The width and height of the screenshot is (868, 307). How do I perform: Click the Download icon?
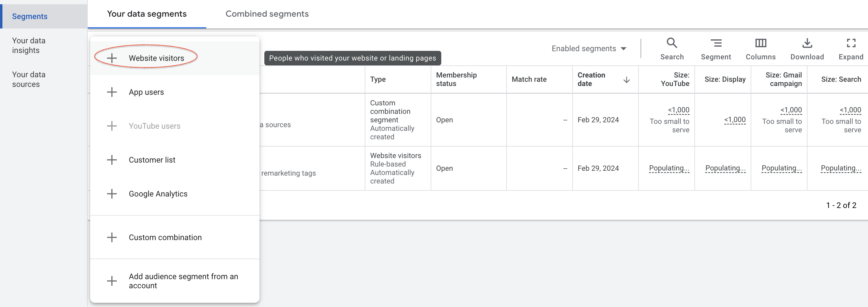(807, 43)
